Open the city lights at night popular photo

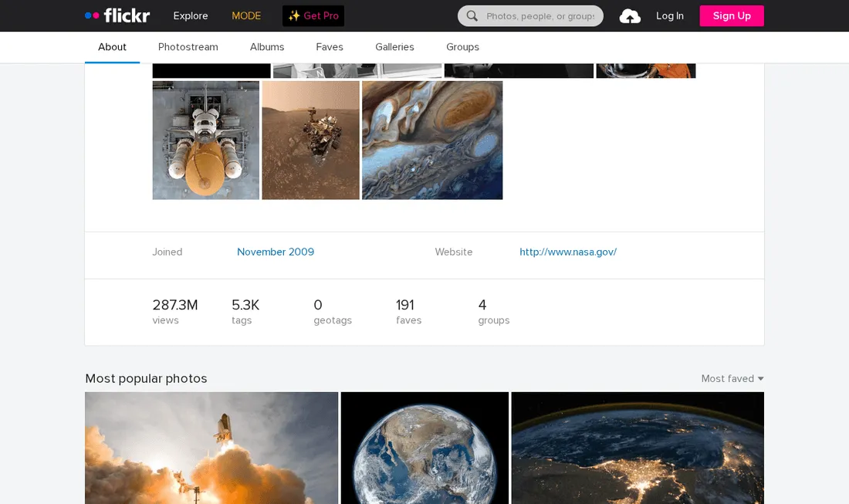point(638,448)
